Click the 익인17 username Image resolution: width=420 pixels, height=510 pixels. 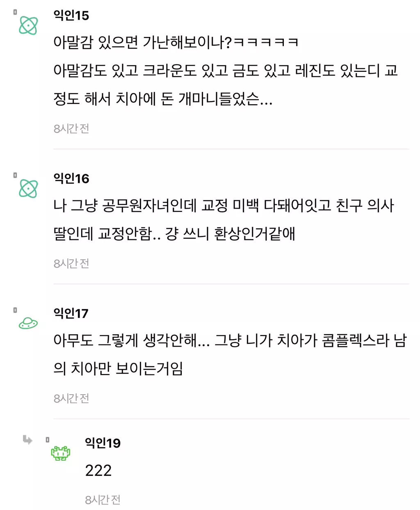click(71, 313)
